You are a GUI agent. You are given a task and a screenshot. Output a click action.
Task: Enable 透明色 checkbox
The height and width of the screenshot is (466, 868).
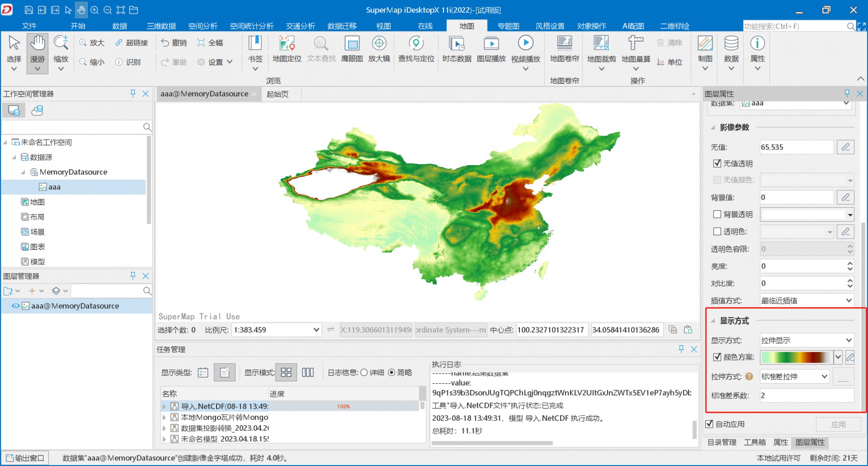(x=717, y=231)
